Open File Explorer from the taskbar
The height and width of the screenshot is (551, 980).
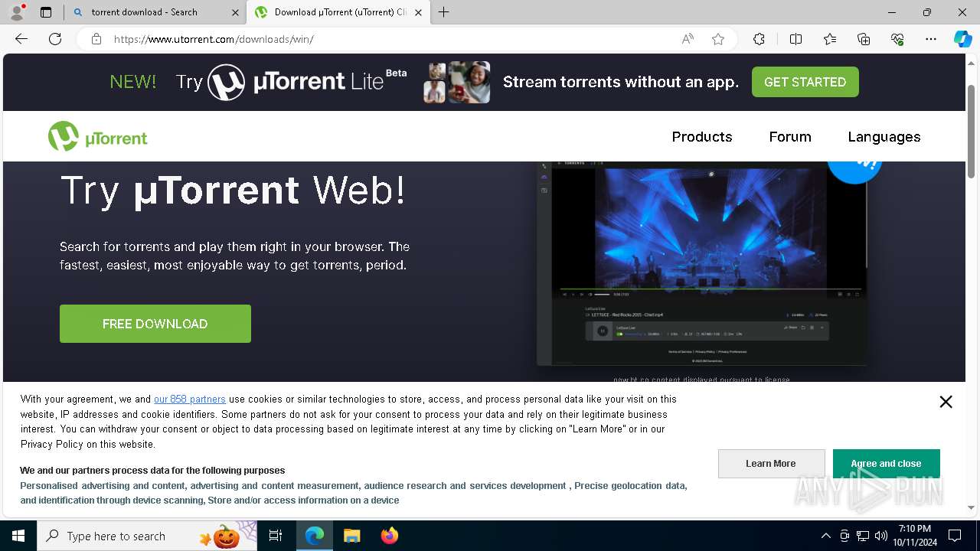(x=351, y=536)
